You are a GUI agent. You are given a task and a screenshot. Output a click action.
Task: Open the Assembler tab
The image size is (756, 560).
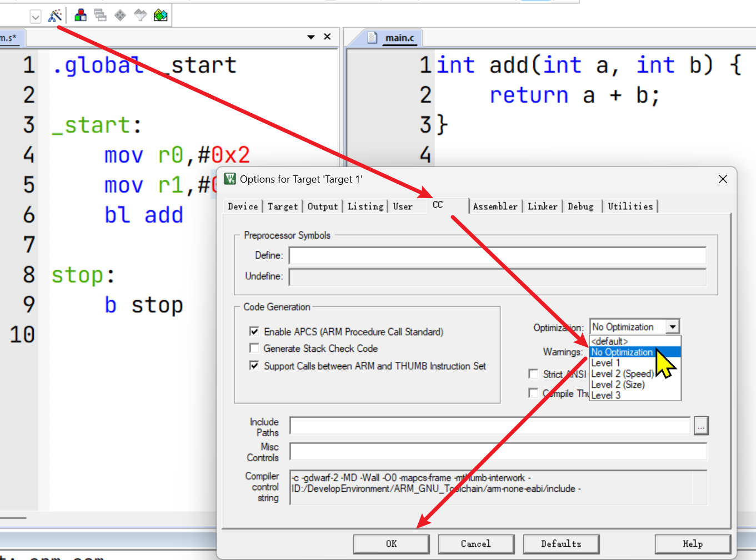click(x=495, y=206)
